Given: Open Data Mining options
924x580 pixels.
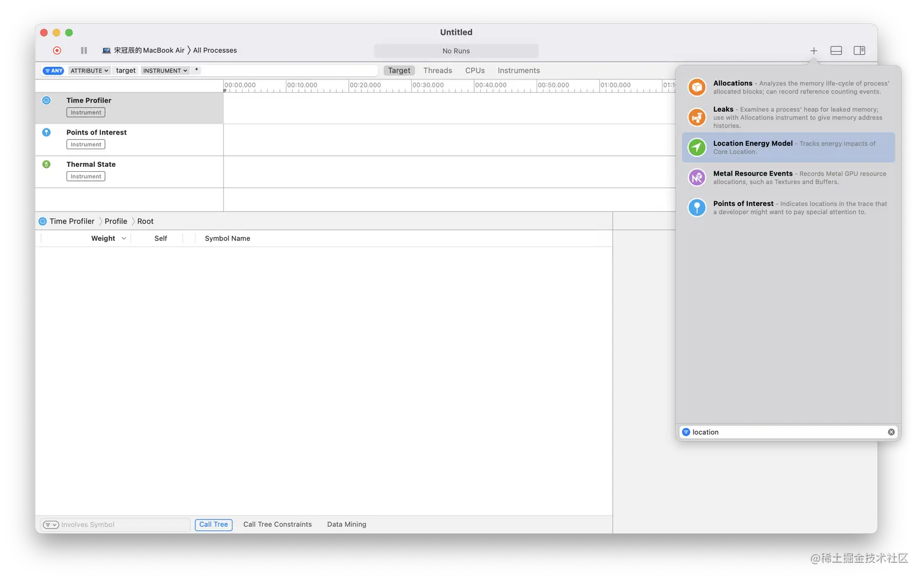Looking at the screenshot, I should 346,525.
